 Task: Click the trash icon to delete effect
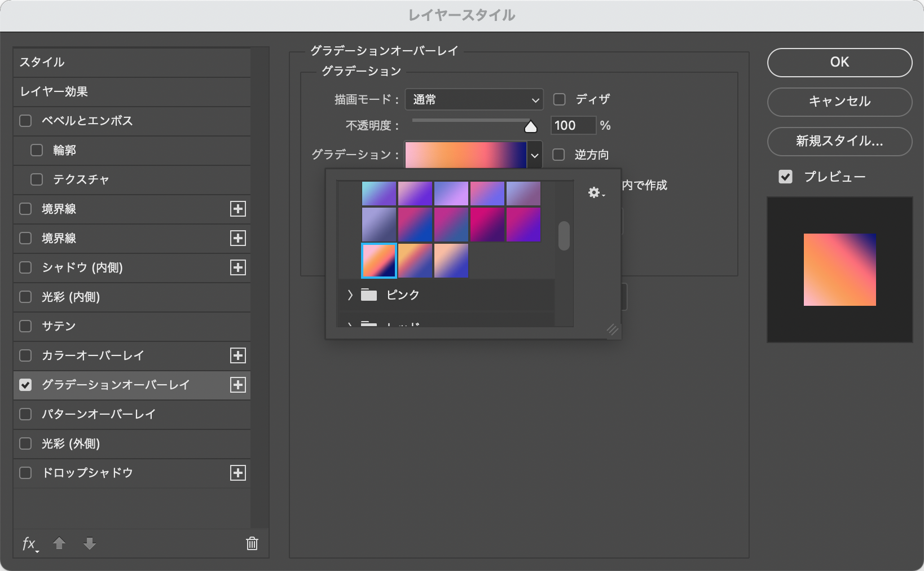(x=252, y=543)
